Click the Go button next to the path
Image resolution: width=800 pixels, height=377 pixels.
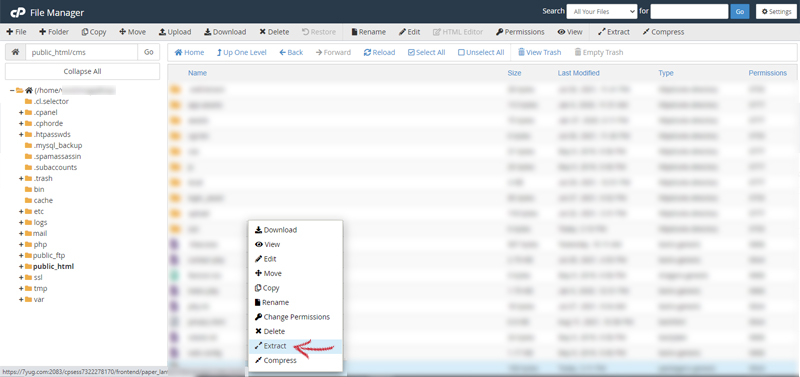(148, 52)
